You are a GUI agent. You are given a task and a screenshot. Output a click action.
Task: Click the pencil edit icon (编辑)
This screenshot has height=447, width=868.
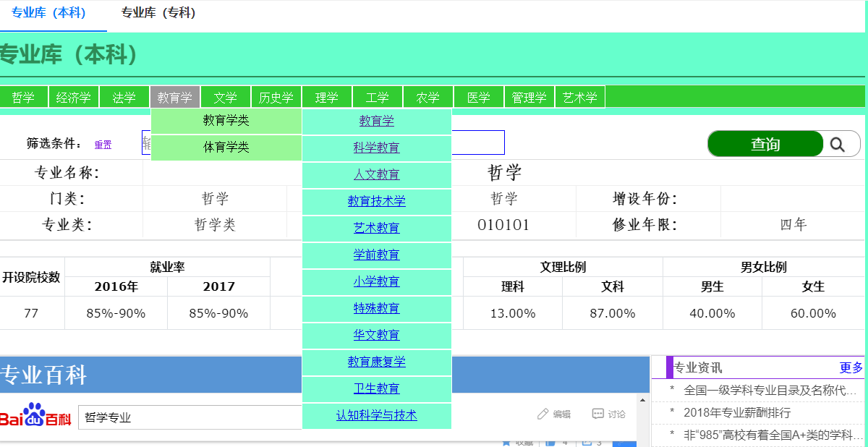click(543, 414)
